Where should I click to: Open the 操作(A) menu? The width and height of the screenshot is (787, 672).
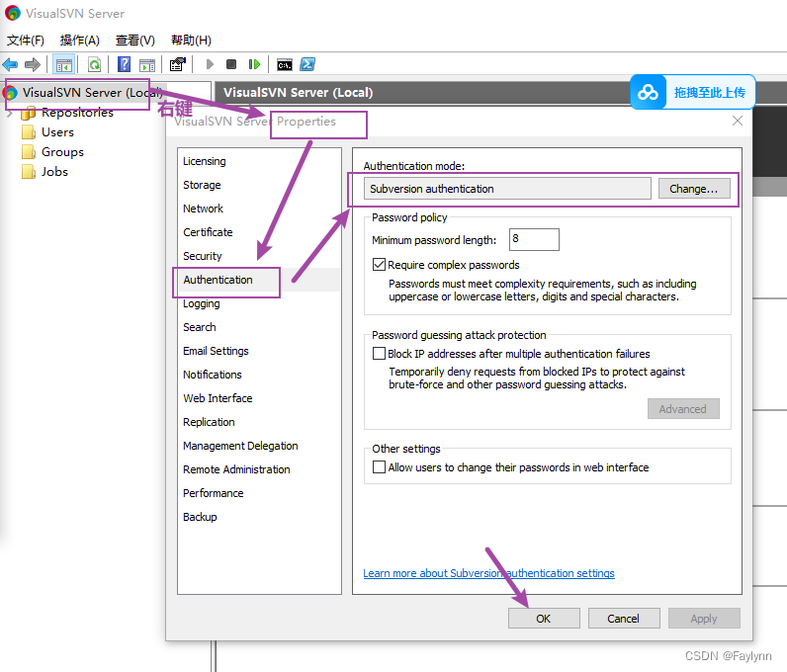coord(79,41)
